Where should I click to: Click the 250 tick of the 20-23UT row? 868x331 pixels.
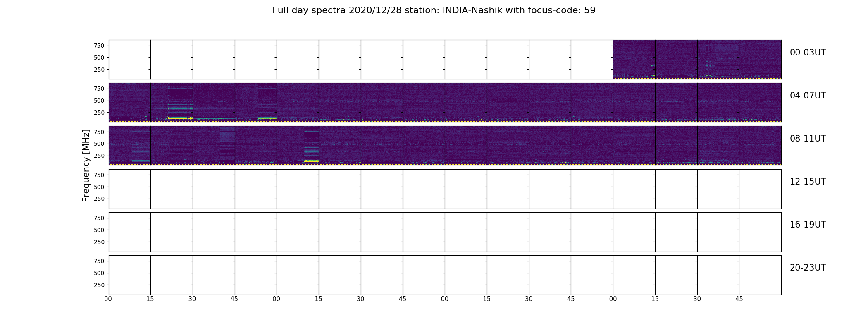tap(99, 285)
